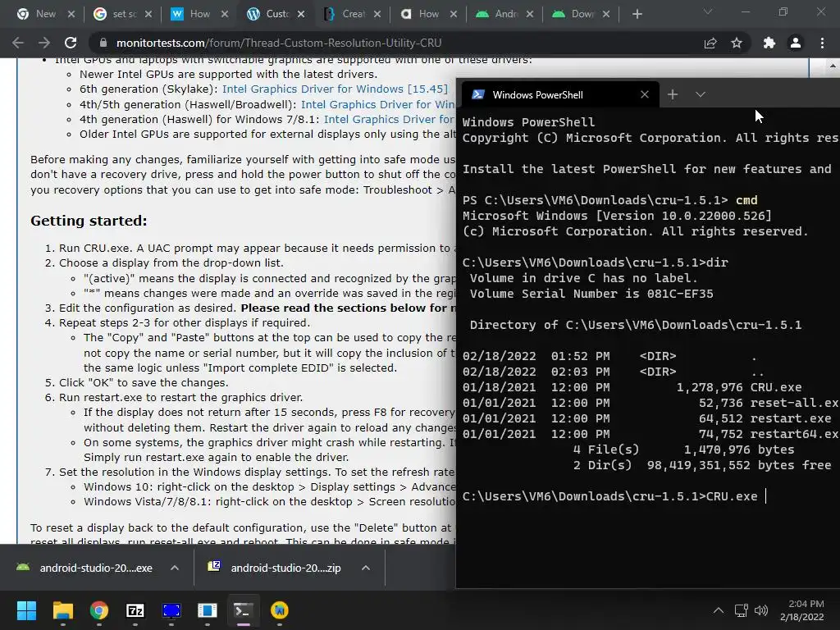Open Chrome extensions puzzle icon

769,43
